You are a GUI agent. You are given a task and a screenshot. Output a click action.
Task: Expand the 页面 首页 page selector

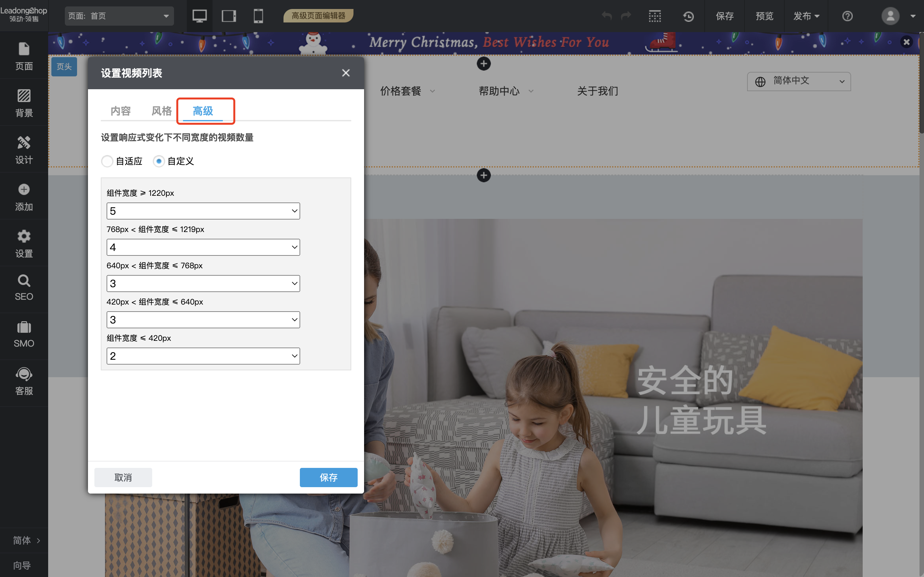click(x=119, y=16)
